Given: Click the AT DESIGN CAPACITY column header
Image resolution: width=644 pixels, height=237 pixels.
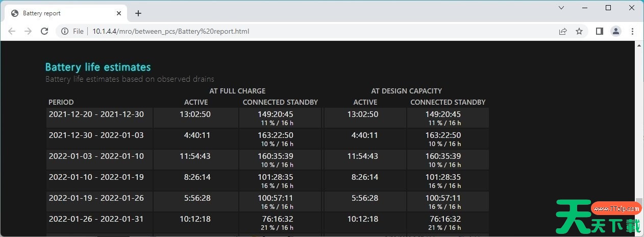Looking at the screenshot, I should (x=406, y=91).
